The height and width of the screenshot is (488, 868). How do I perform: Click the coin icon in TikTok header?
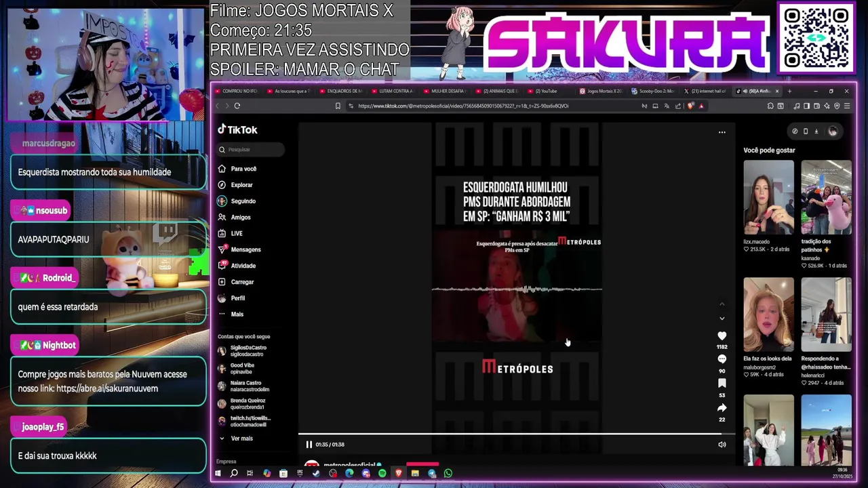pos(795,131)
